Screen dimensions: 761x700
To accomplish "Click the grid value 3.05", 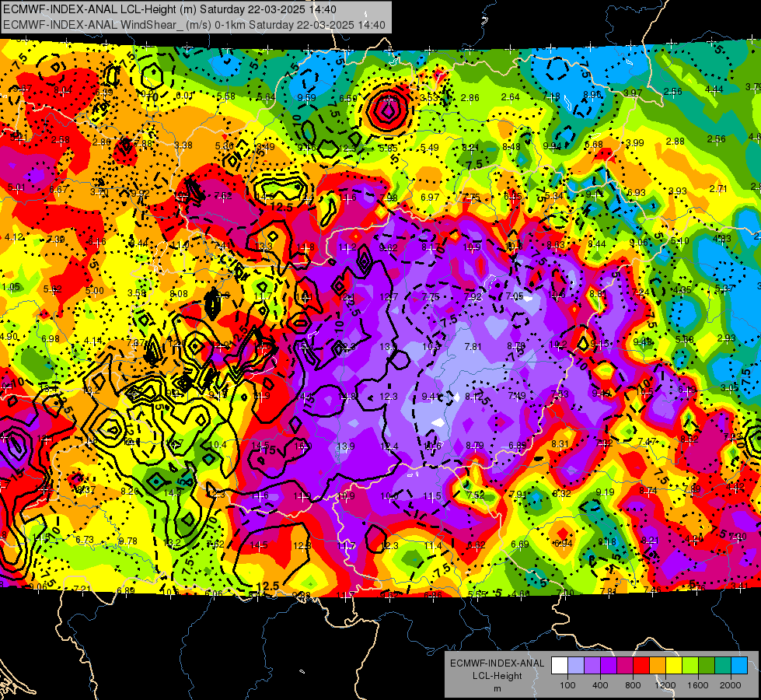I will (729, 387).
